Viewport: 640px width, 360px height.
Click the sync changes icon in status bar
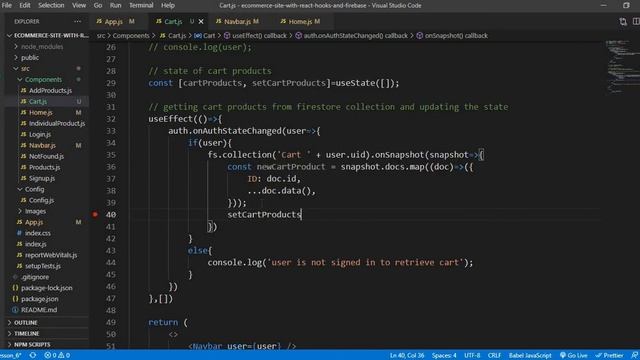[x=33, y=356]
